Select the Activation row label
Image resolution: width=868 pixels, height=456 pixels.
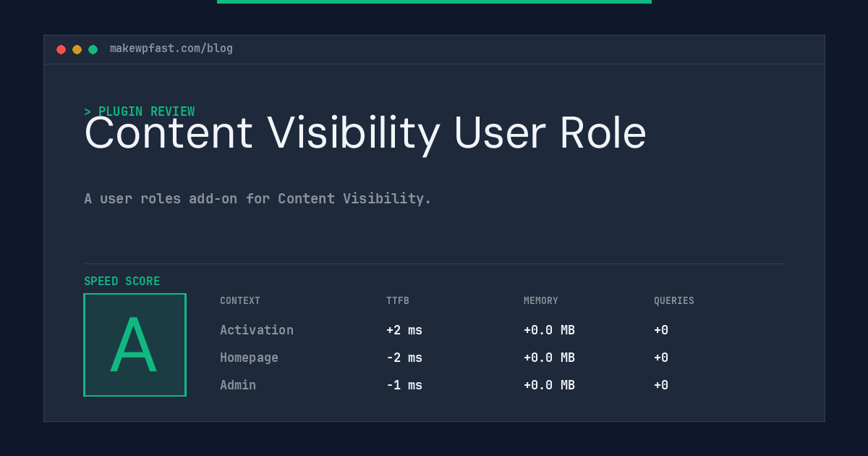click(257, 330)
